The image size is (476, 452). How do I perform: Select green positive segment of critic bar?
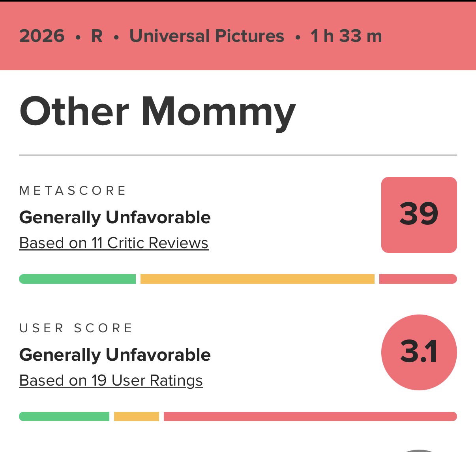[x=77, y=279]
